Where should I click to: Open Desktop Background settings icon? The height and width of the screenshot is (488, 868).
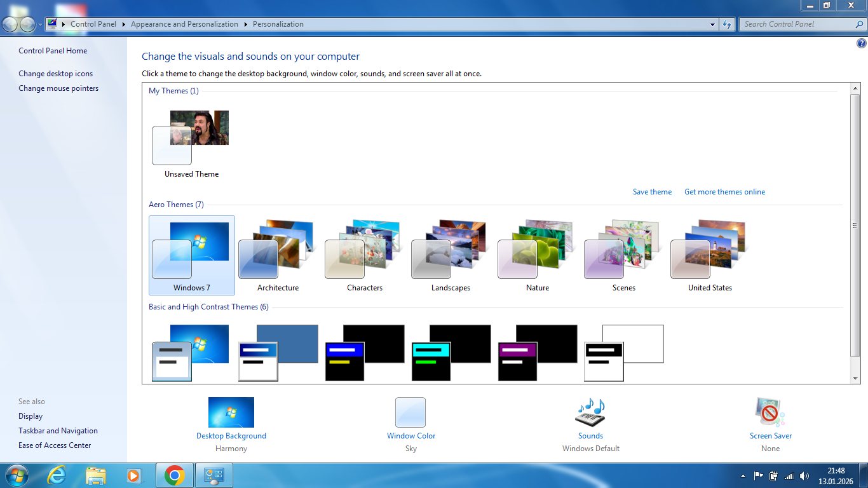(231, 412)
